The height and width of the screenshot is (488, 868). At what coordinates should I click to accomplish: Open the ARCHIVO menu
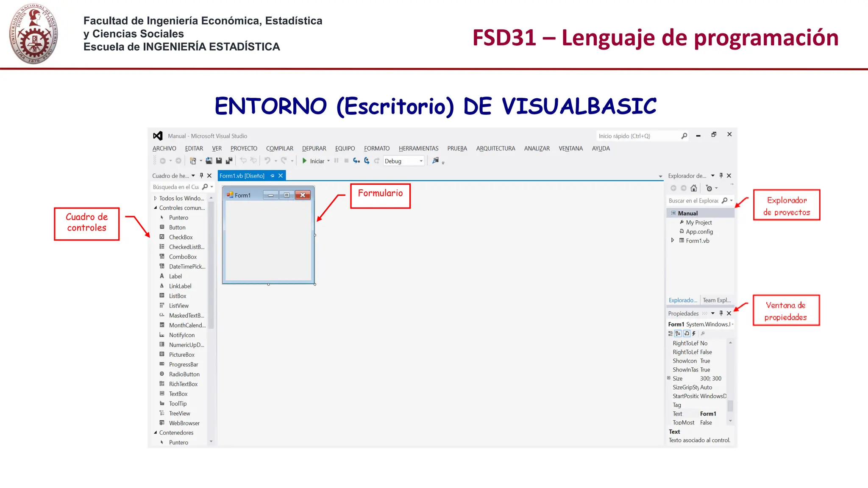164,148
